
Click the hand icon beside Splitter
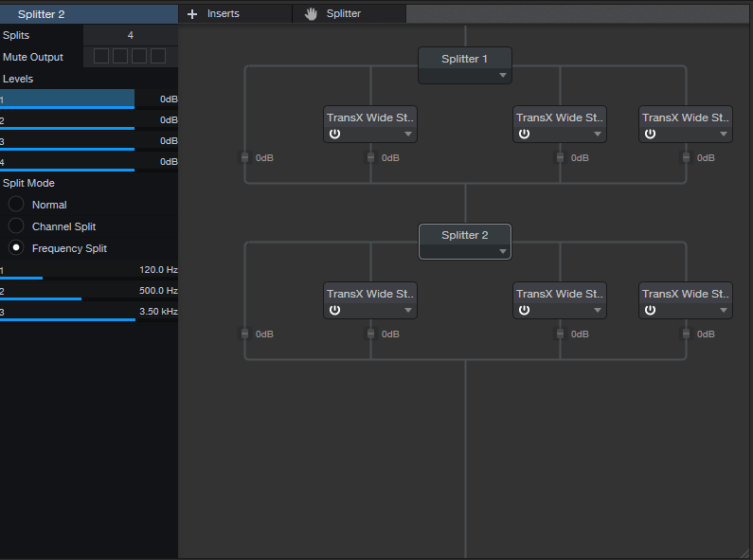(311, 14)
